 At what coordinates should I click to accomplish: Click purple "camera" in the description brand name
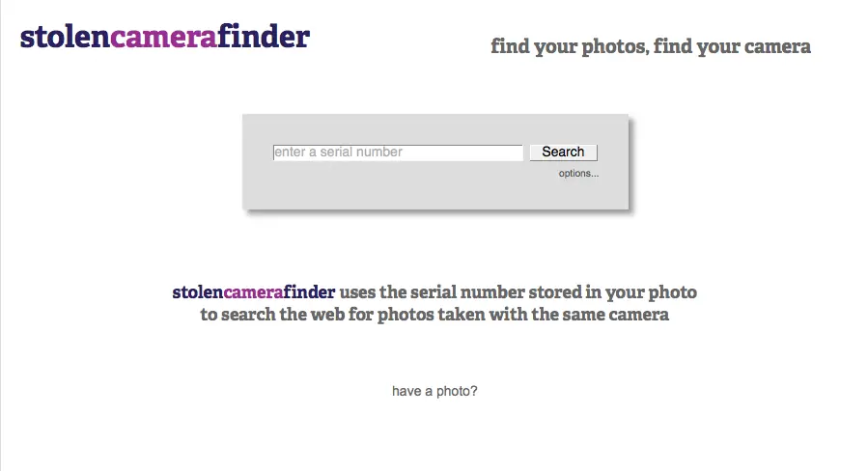253,291
